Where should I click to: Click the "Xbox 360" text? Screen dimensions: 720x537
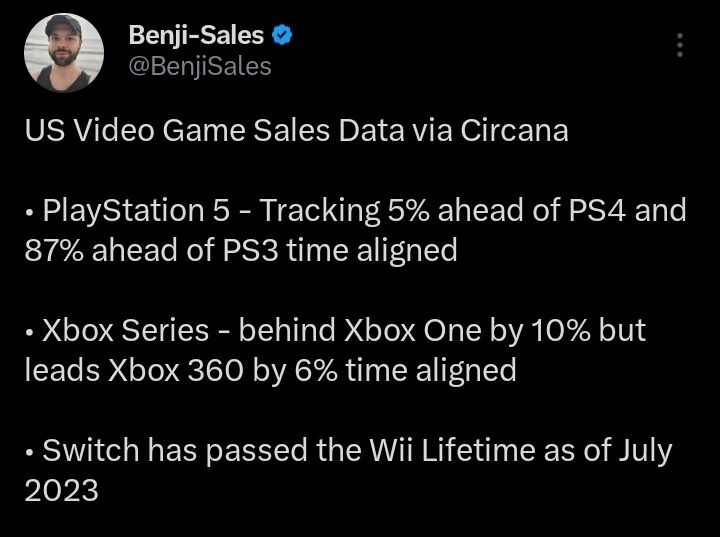[175, 370]
